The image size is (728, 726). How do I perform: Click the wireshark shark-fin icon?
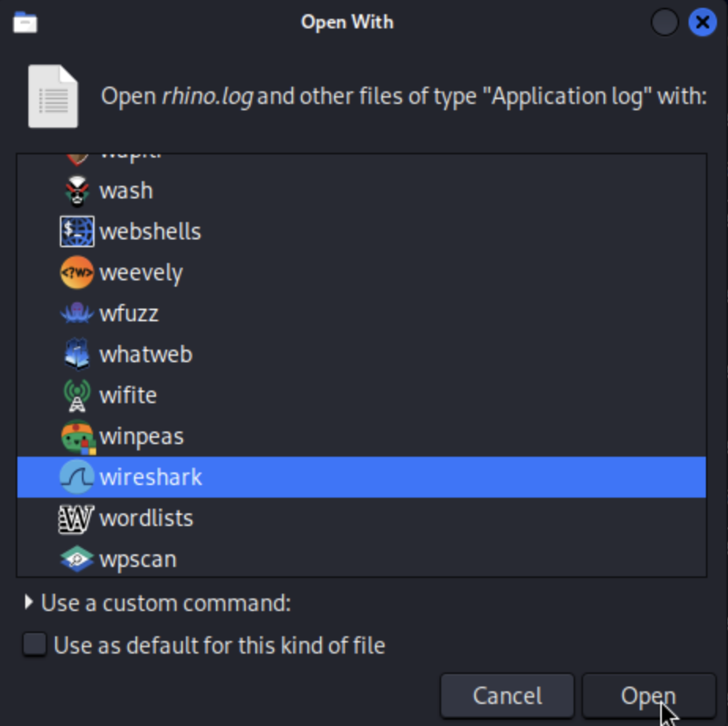tap(76, 477)
